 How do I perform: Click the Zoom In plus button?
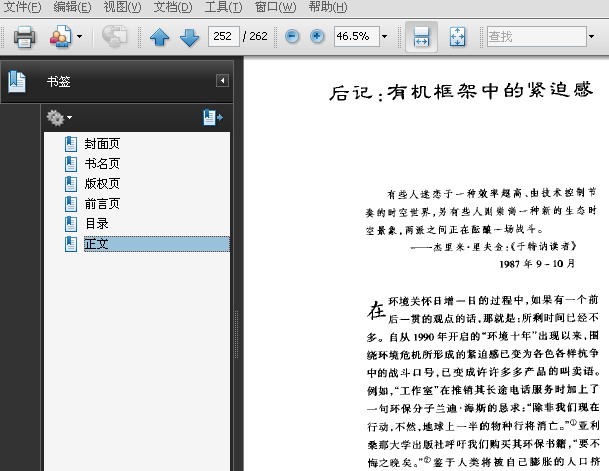tap(318, 37)
